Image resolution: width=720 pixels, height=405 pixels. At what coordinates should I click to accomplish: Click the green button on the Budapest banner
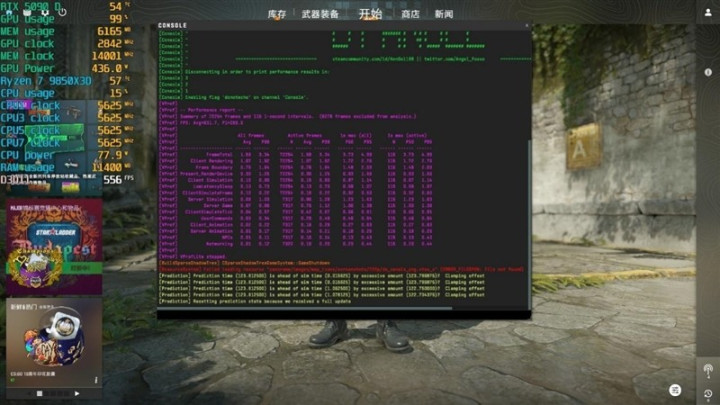pos(80,268)
